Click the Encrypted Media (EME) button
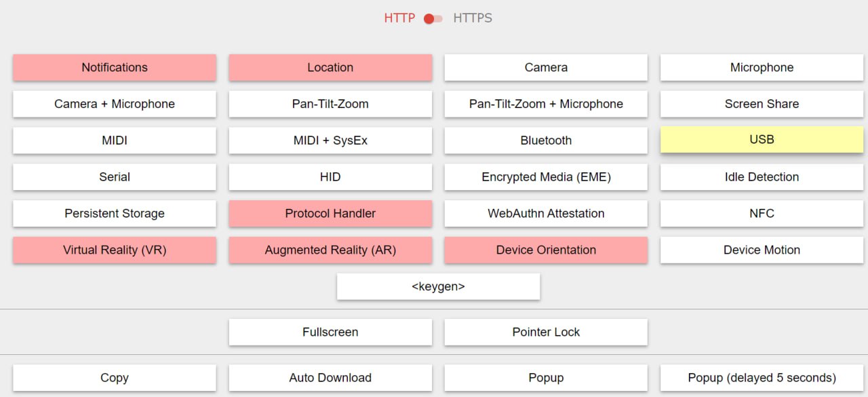The height and width of the screenshot is (397, 868). (x=546, y=177)
